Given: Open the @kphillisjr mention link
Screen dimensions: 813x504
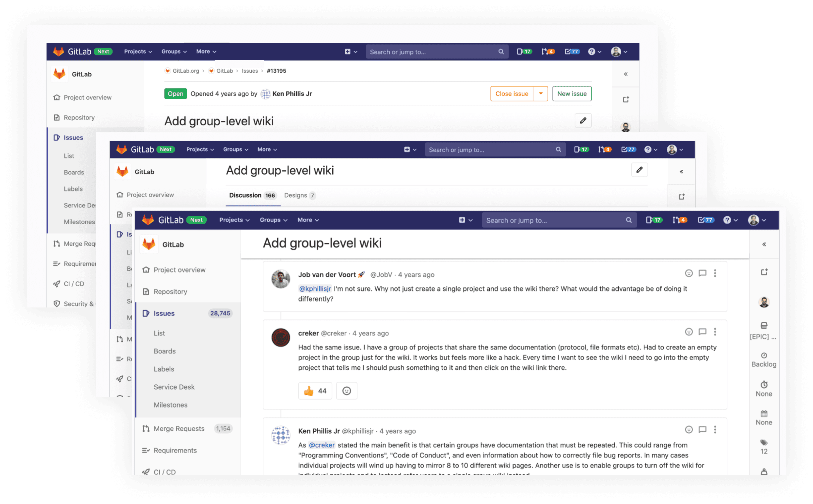Looking at the screenshot, I should click(x=315, y=289).
